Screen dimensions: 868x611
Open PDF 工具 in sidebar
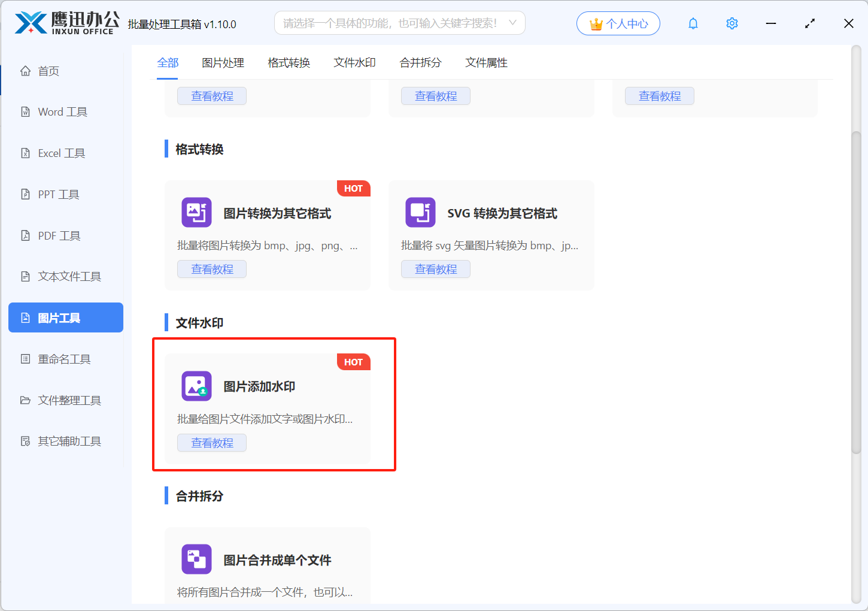tap(66, 236)
